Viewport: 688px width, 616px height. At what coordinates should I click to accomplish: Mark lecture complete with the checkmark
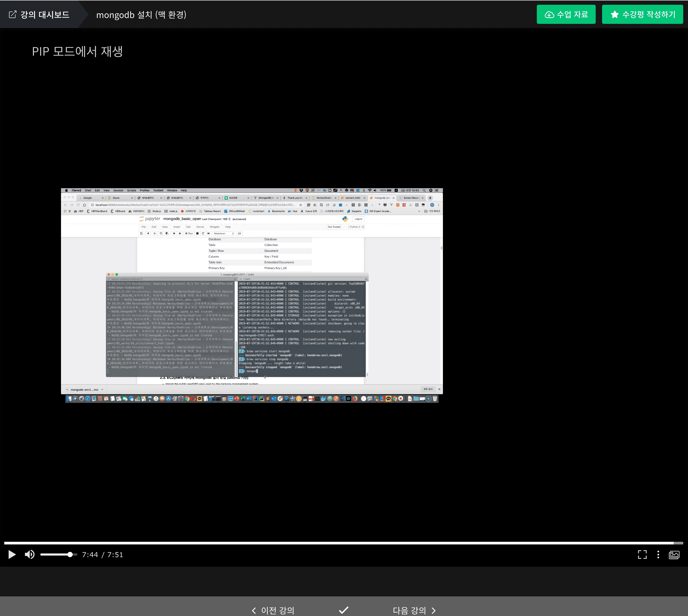(x=343, y=610)
